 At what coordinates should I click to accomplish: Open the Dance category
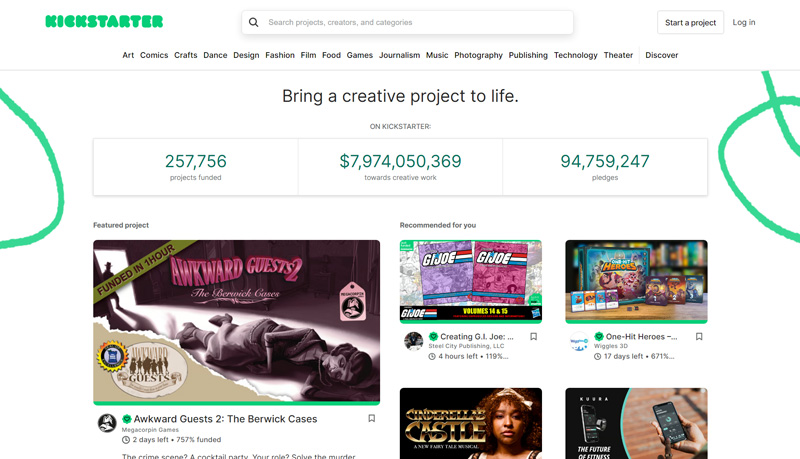215,55
